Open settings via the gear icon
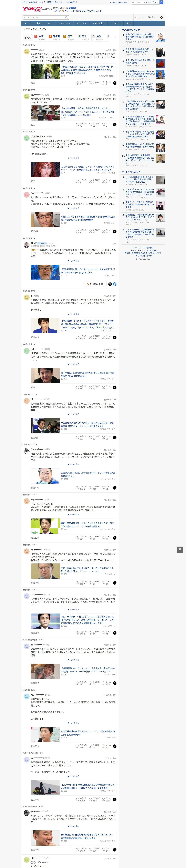186x868 pixels. (x=161, y=18)
